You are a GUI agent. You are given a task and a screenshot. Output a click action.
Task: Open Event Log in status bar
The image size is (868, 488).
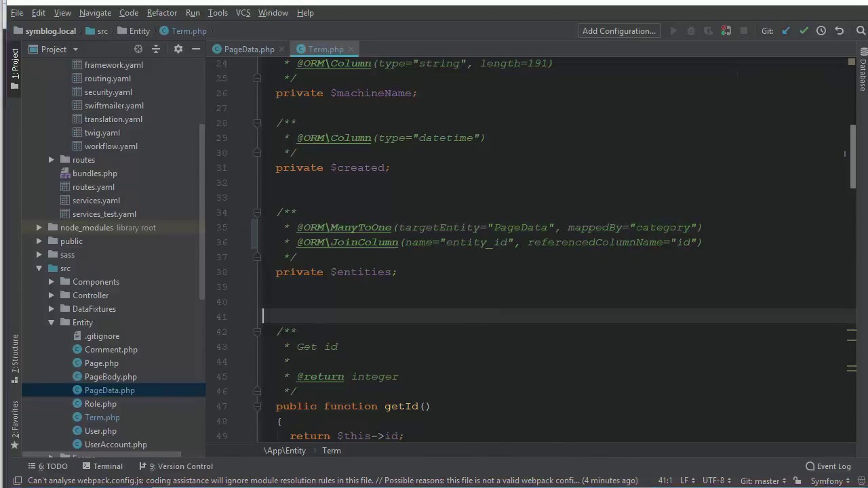(x=828, y=466)
